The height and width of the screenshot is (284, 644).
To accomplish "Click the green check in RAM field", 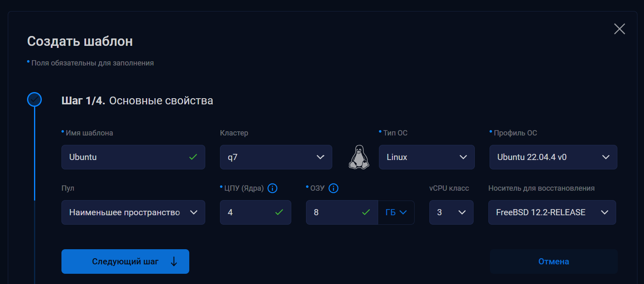I will click(x=366, y=212).
